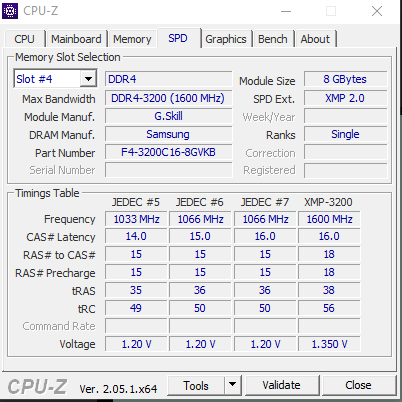Go to the Graphics tab
Viewport: 402px width, 402px height.
[226, 39]
